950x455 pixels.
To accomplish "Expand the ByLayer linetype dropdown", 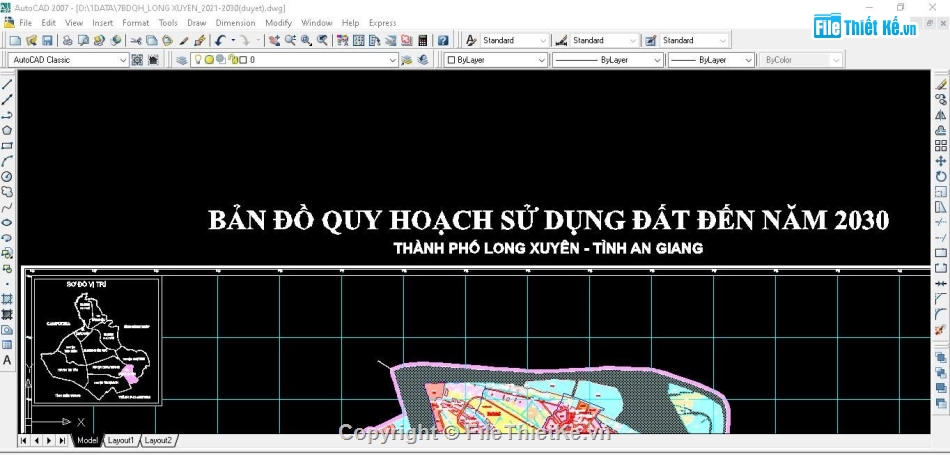I will pyautogui.click(x=658, y=60).
